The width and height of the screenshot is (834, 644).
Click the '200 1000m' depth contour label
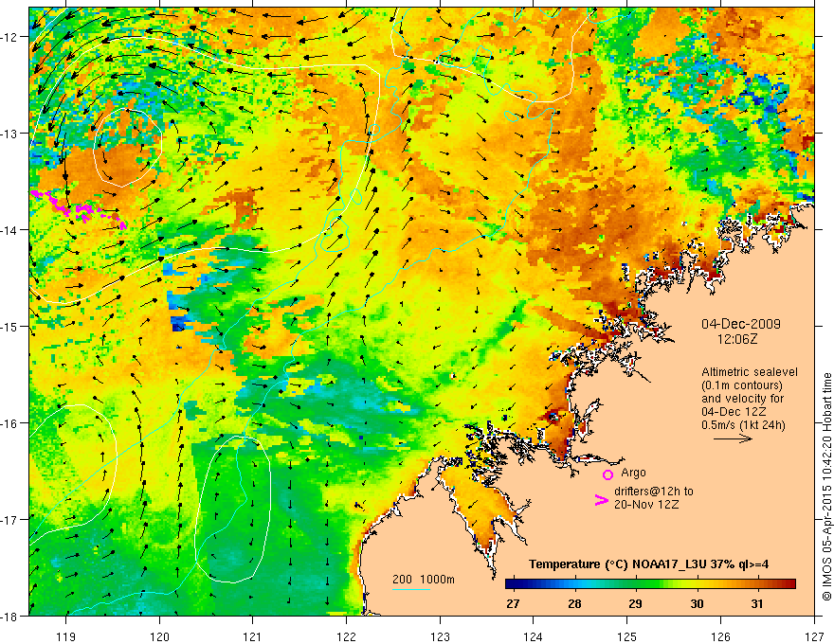click(x=424, y=580)
